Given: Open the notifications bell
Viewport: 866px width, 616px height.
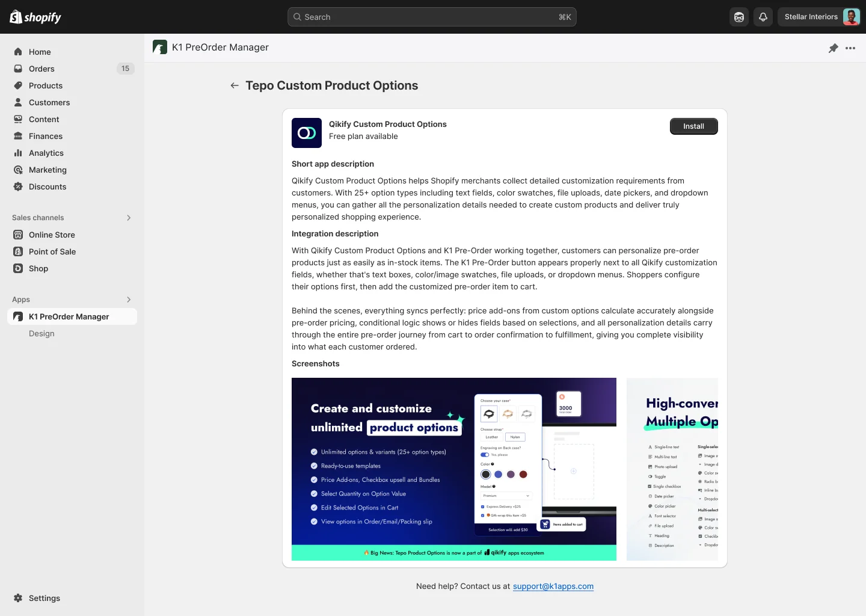Looking at the screenshot, I should (x=763, y=17).
